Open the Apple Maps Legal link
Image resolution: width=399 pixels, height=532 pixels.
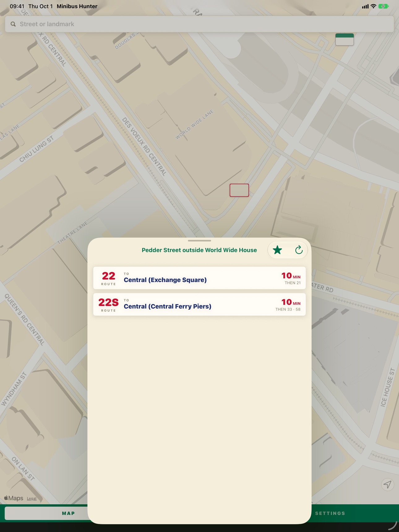click(32, 498)
